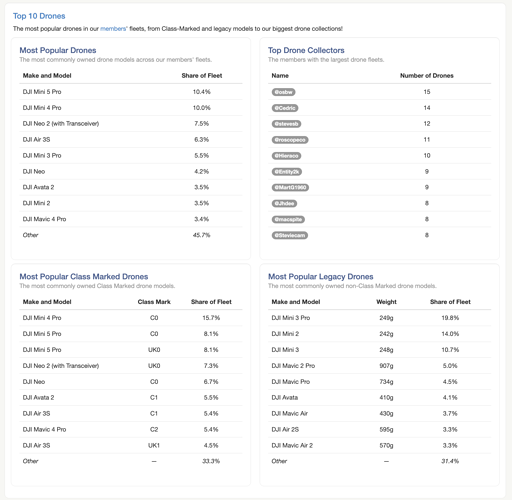
Task: Open the Top 10 Drones heading link
Action: [x=39, y=16]
